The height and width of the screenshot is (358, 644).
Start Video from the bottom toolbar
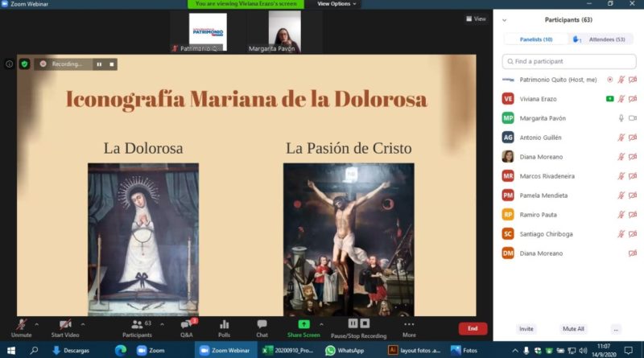(65, 328)
